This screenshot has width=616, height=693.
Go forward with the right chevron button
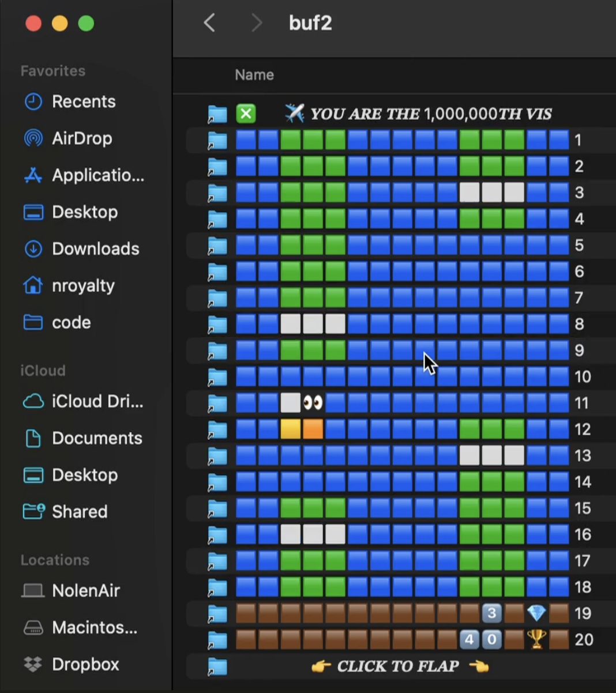click(x=257, y=23)
